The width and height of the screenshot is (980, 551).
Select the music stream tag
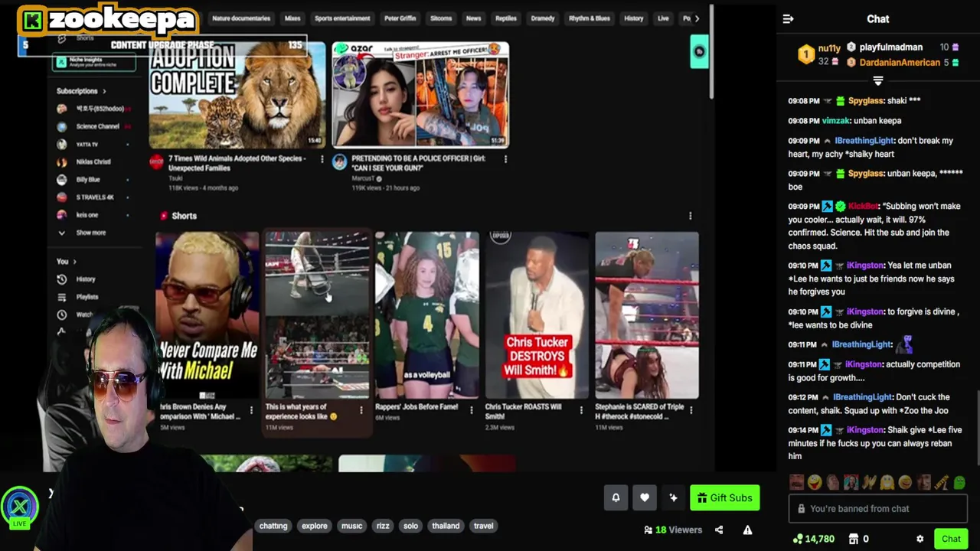pos(351,526)
